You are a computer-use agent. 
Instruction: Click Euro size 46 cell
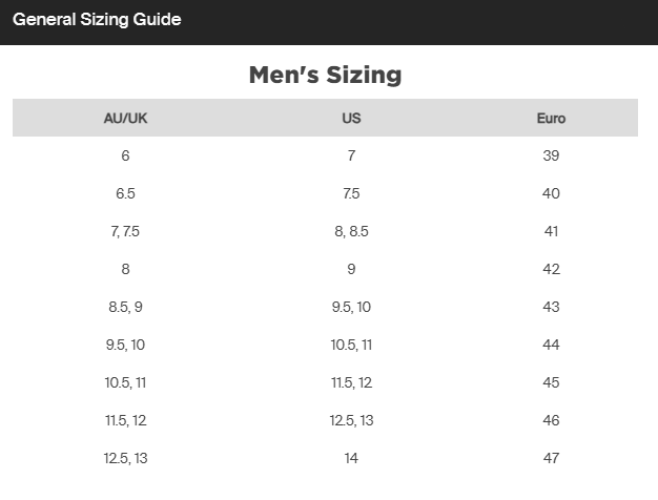[x=551, y=420]
